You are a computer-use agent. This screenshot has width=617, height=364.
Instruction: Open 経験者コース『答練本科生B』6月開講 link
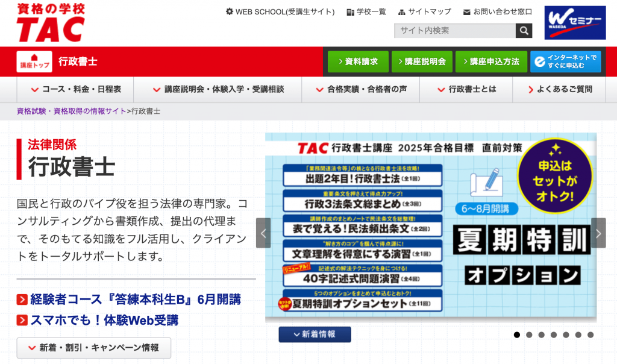(x=136, y=300)
